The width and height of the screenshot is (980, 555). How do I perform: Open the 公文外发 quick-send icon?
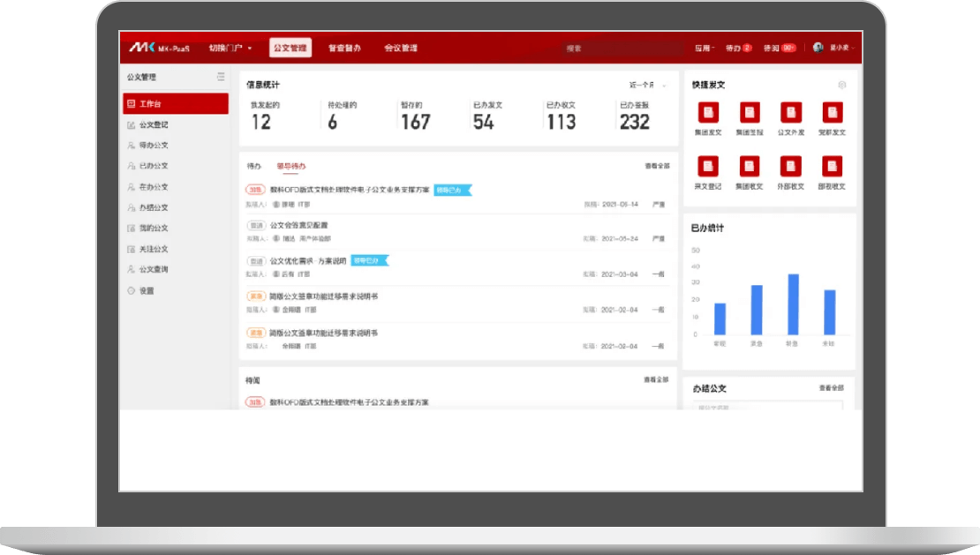(x=790, y=113)
